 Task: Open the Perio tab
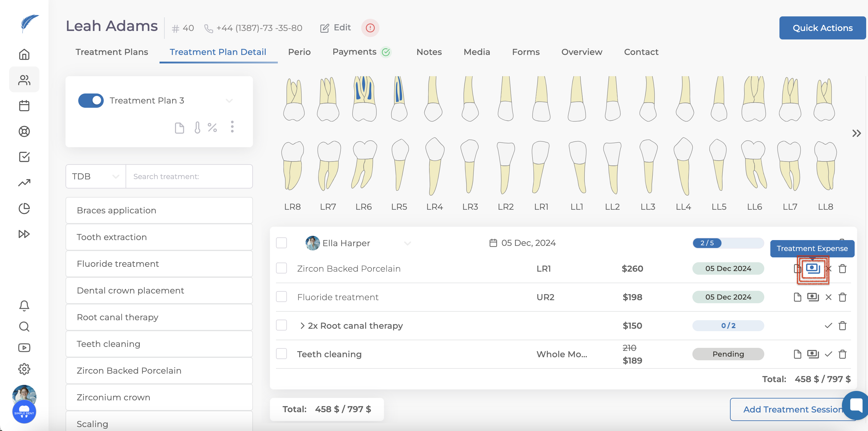pos(299,52)
